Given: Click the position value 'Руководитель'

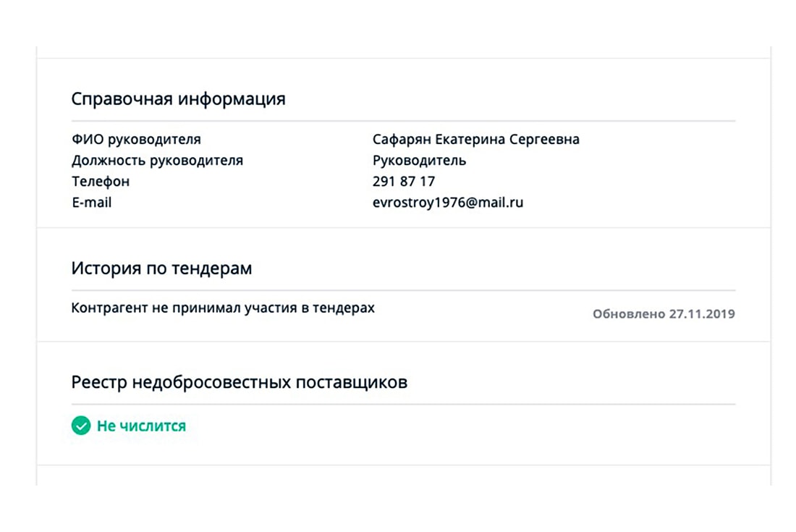Looking at the screenshot, I should tap(419, 160).
